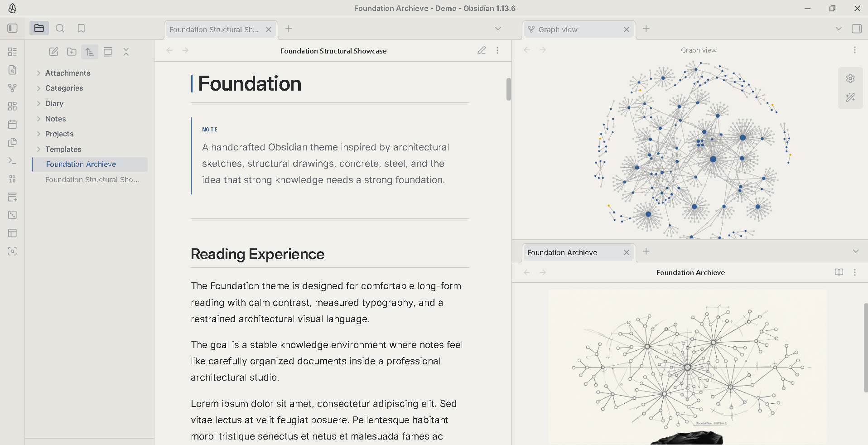Open graph settings gear icon

[850, 78]
